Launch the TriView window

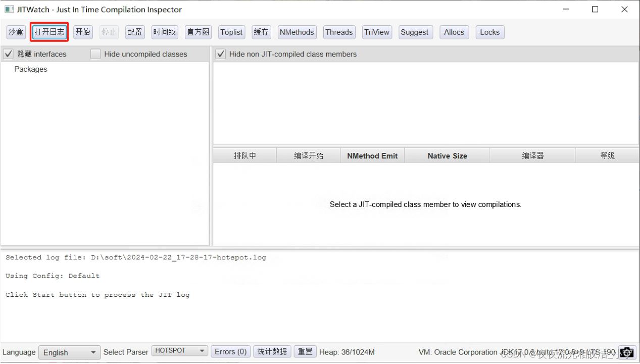(x=377, y=32)
